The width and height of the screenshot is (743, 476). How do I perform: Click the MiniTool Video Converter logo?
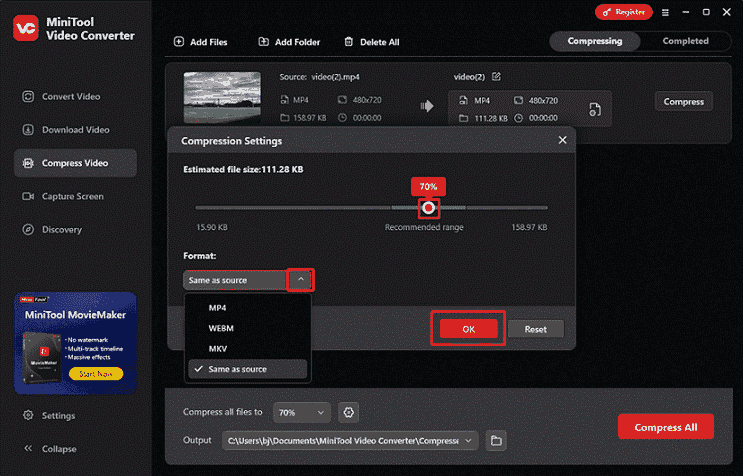(26, 28)
